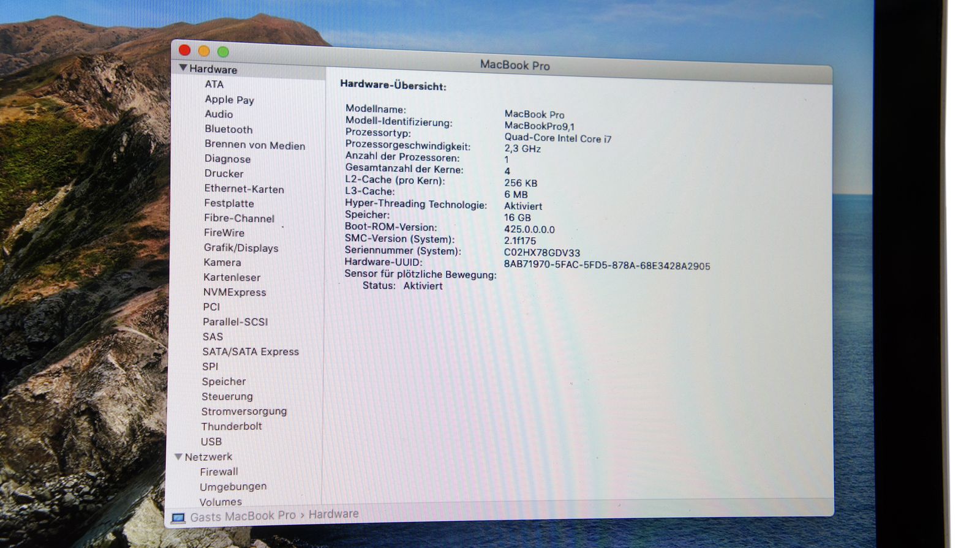Click the 6 MB L3-Cache value
980x548 pixels.
click(x=516, y=195)
